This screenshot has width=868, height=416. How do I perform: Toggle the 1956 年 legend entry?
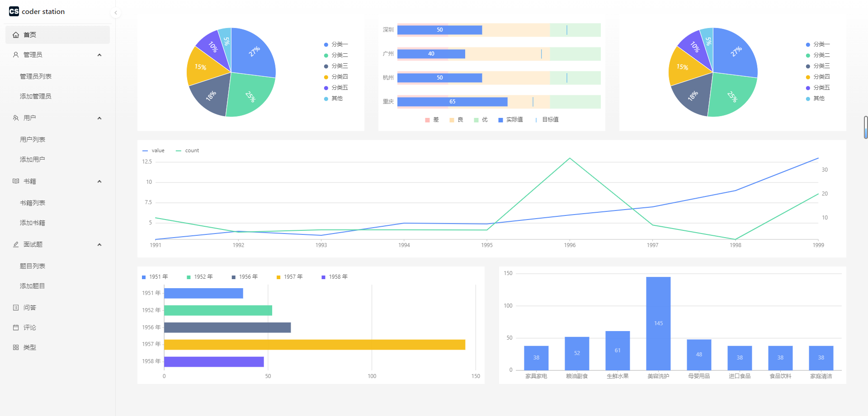(x=245, y=277)
